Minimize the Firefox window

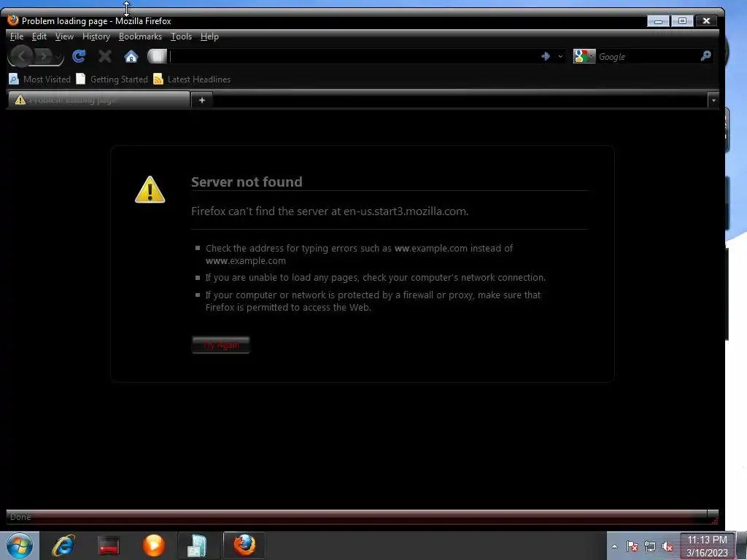(x=659, y=21)
